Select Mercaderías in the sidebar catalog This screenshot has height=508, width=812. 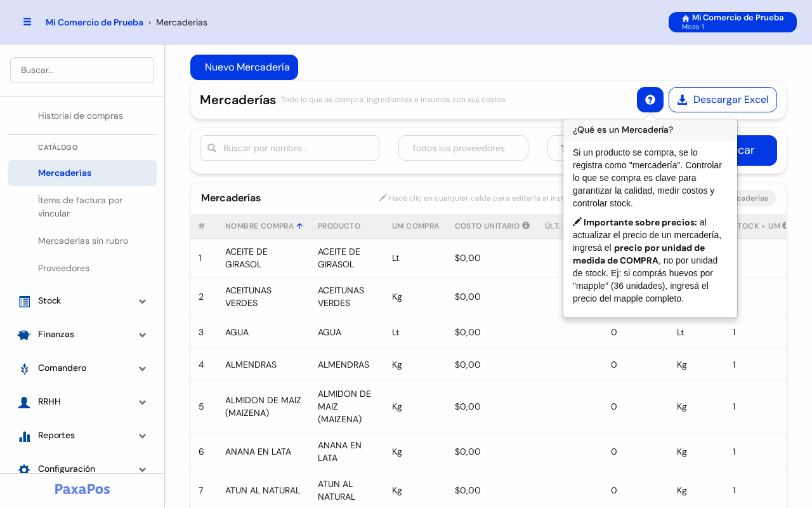point(82,173)
